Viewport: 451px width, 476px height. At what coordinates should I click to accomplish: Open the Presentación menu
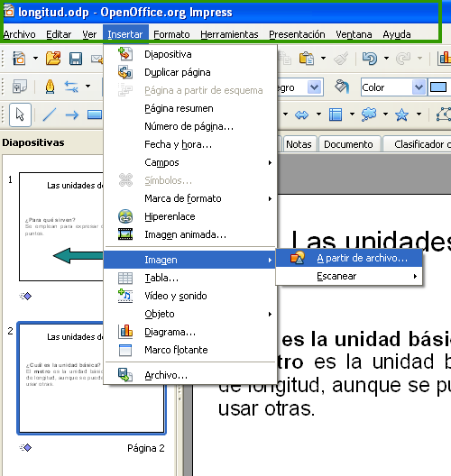click(297, 34)
